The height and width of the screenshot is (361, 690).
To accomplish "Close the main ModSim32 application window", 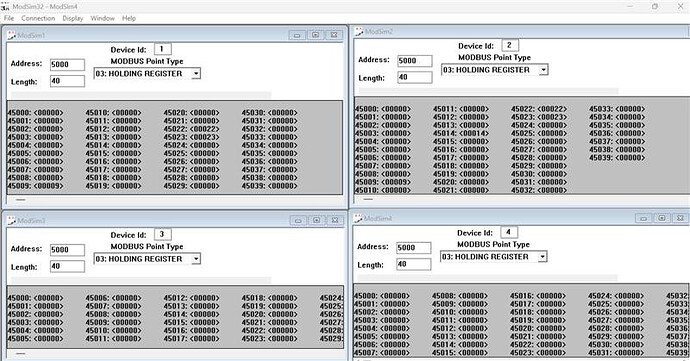I will coord(680,6).
